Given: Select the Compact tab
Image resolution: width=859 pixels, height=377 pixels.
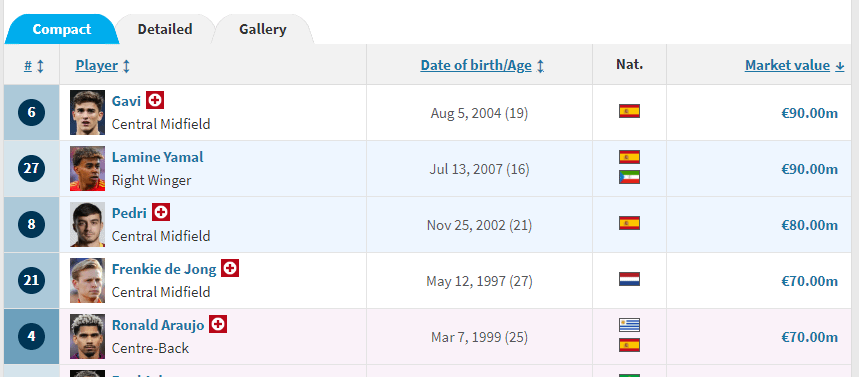Looking at the screenshot, I should [x=61, y=29].
